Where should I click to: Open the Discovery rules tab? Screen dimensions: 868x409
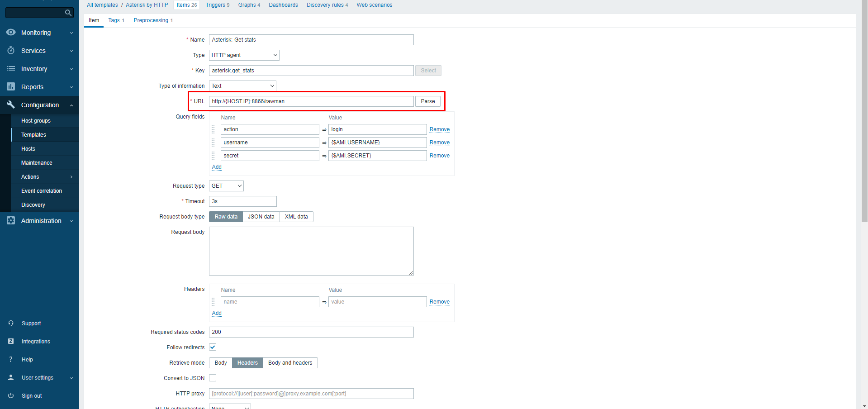point(327,5)
